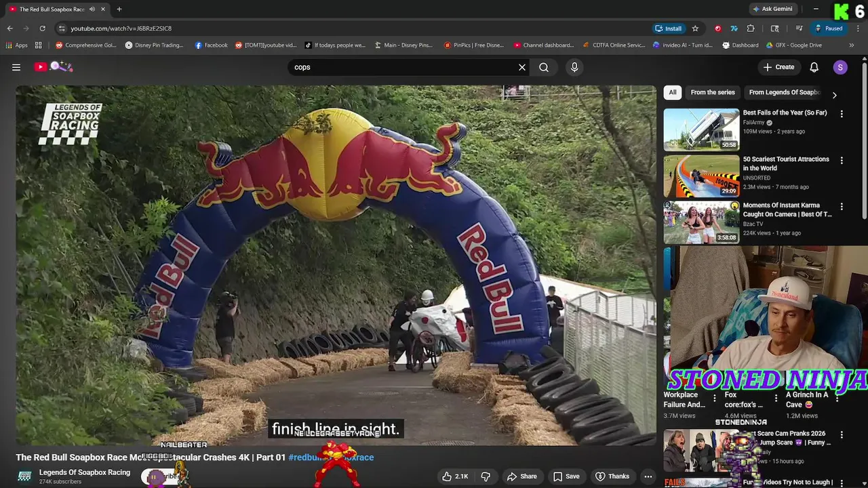868x488 pixels.
Task: Open the notifications bell
Action: (x=814, y=67)
